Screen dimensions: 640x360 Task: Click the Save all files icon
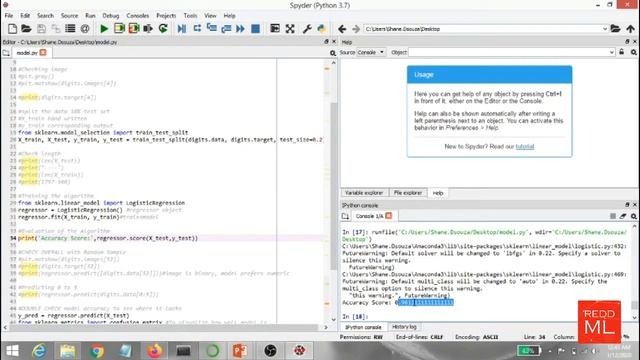(56, 29)
